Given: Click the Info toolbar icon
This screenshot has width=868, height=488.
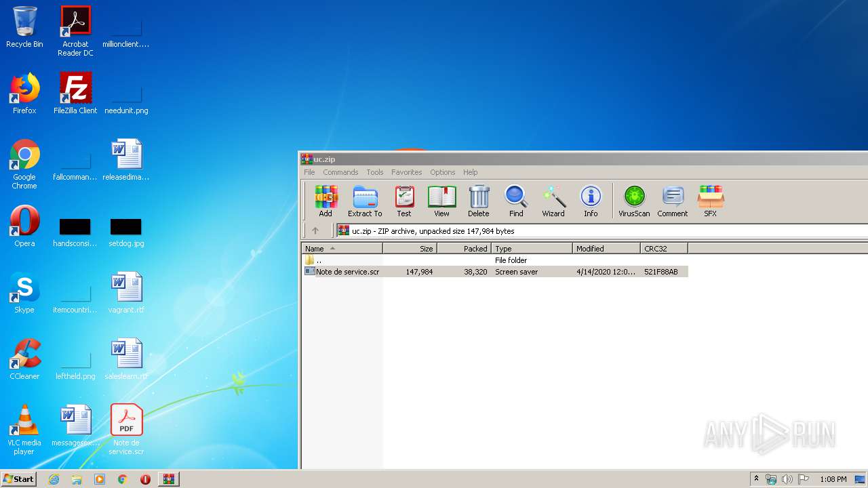Looking at the screenshot, I should tap(591, 201).
